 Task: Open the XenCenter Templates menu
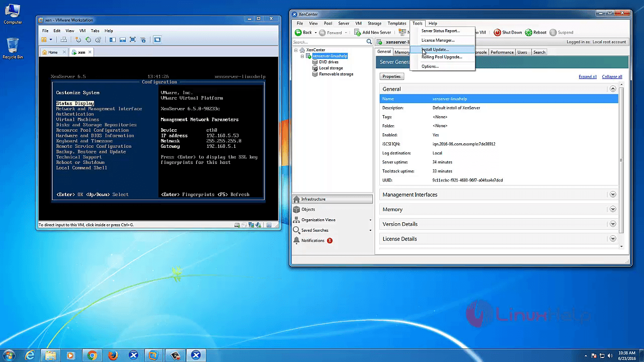[397, 24]
